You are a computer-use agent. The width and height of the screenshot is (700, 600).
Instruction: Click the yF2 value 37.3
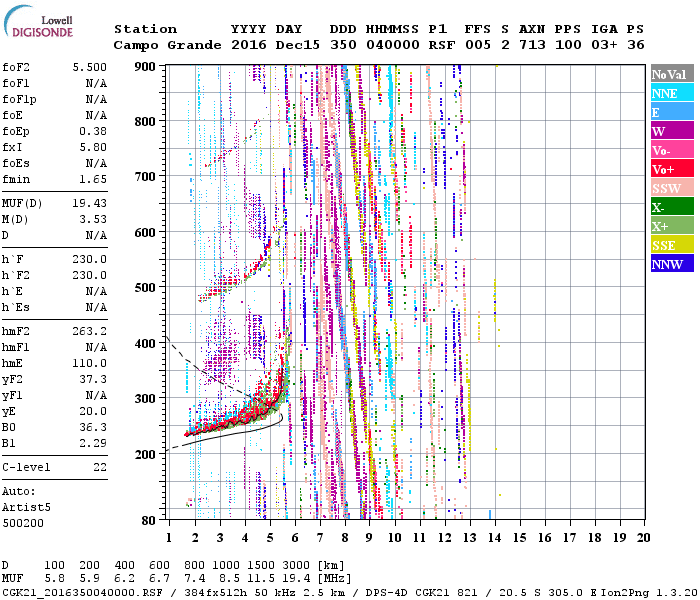[x=93, y=379]
